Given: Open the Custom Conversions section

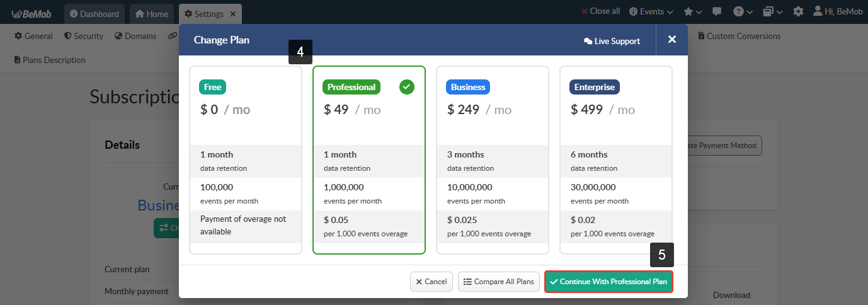Looking at the screenshot, I should click(x=739, y=36).
